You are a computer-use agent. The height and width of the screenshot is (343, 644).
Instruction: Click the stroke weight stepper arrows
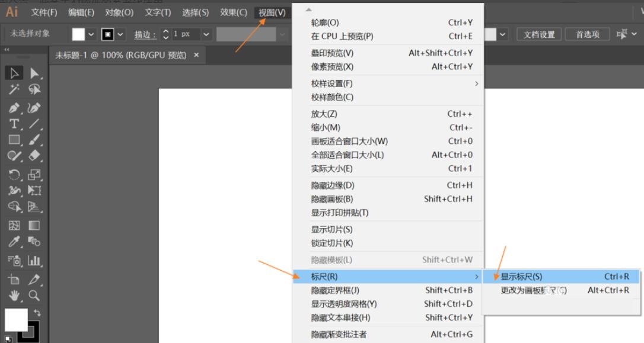coord(165,34)
